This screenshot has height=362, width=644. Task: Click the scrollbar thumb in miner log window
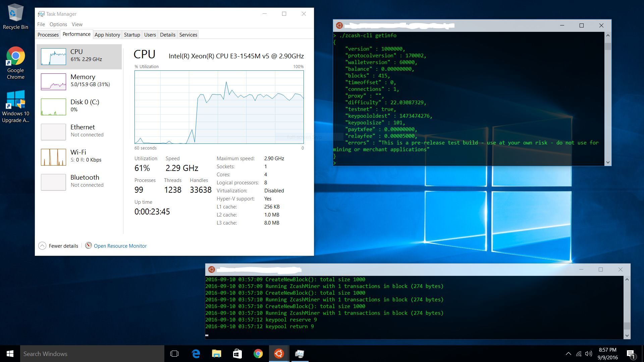click(627, 326)
